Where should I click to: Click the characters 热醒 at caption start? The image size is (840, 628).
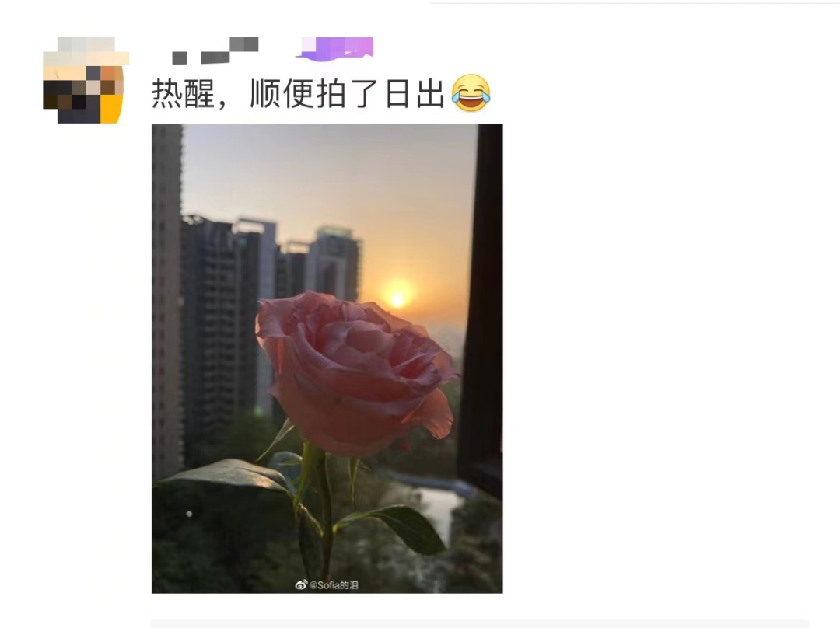click(x=184, y=94)
